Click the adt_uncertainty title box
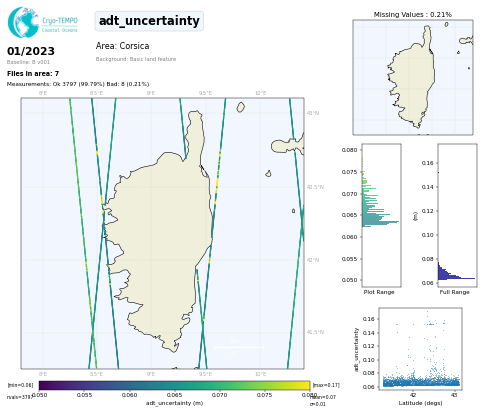The height and width of the screenshot is (410, 492). pos(149,21)
